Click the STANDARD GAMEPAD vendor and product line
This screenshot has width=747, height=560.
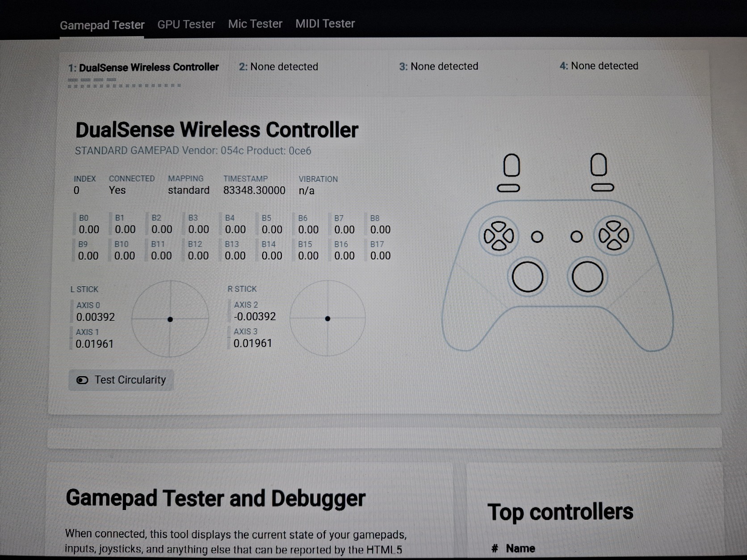(193, 151)
